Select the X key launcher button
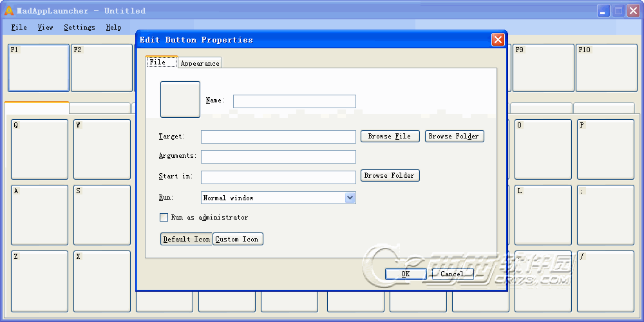Screen dimensions: 644x322 (x=102, y=281)
